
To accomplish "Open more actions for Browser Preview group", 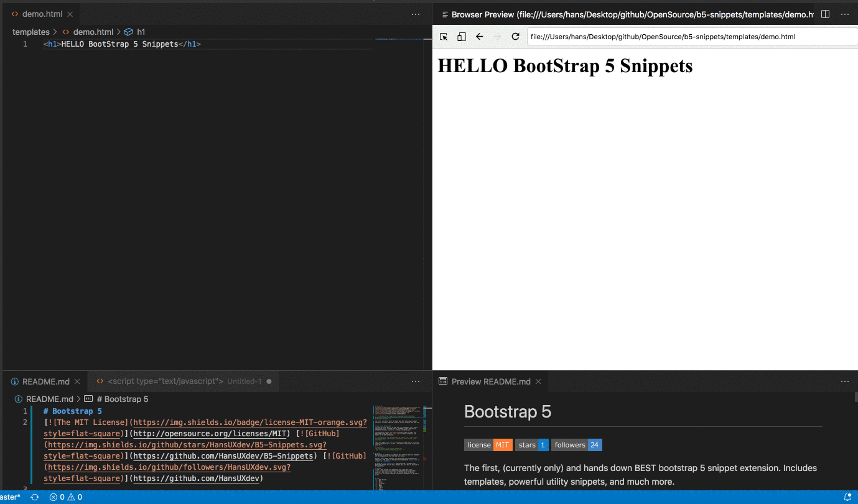I will [x=844, y=14].
